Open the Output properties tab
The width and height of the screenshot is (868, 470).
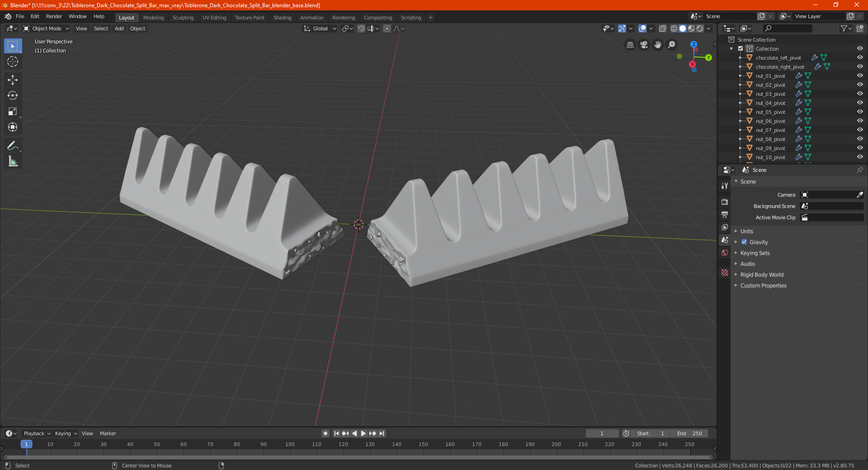(725, 214)
